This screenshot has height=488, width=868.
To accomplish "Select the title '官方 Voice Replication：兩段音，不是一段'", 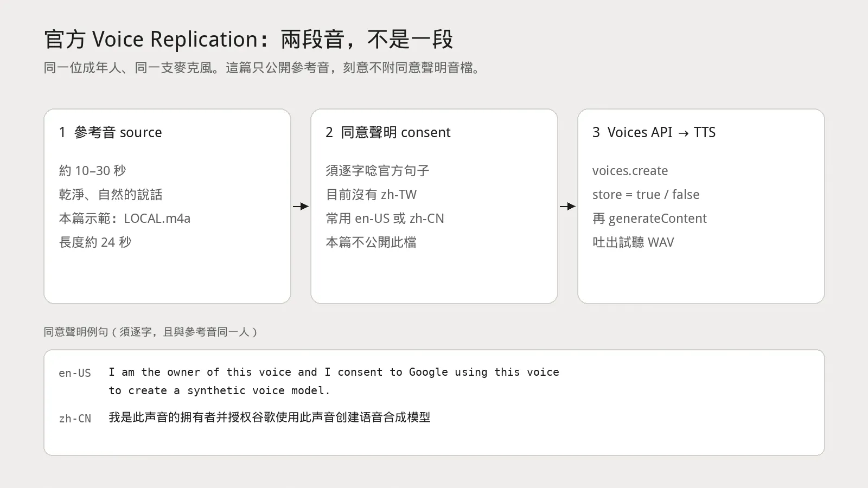I will click(248, 40).
